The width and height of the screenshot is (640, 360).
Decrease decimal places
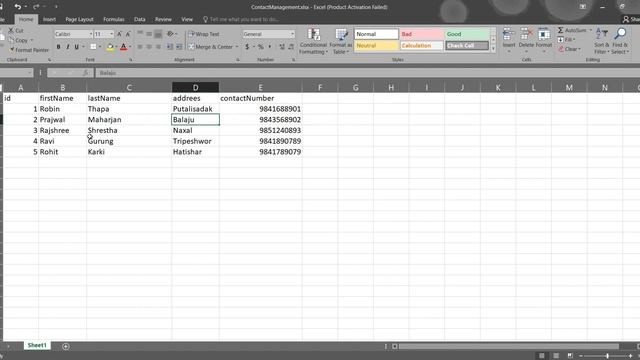click(291, 47)
